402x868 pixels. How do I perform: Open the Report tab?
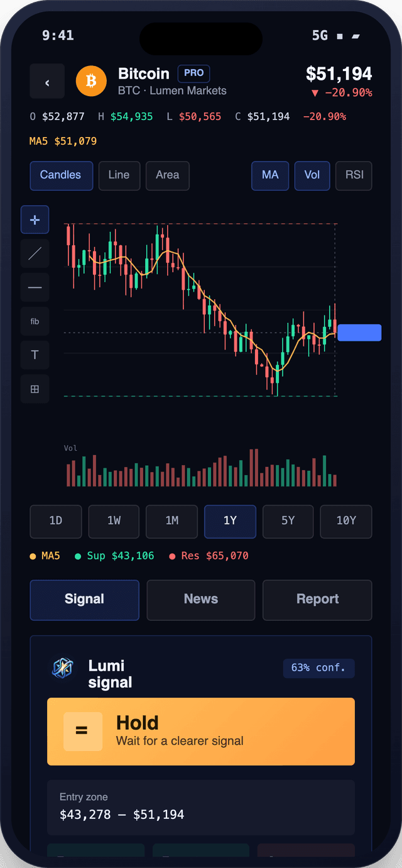(x=317, y=600)
